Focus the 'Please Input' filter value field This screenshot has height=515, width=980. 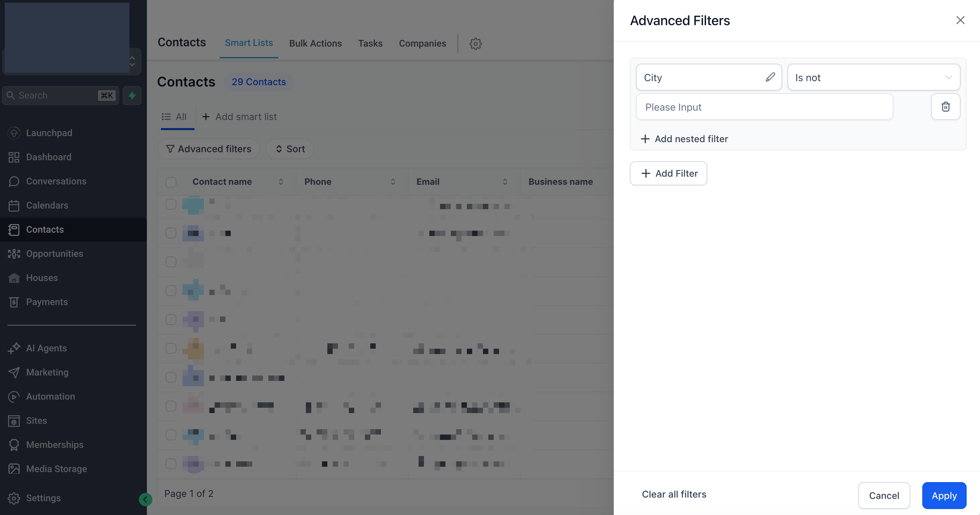tap(764, 107)
